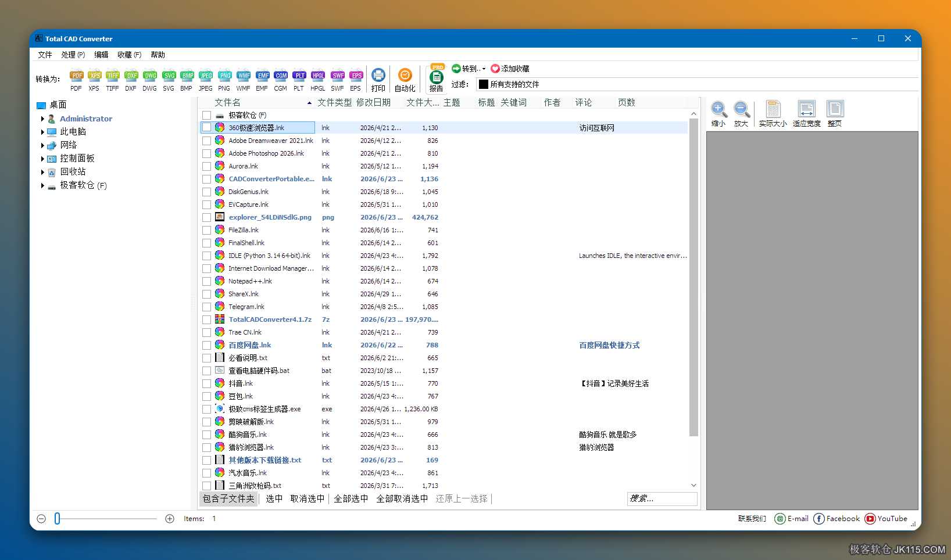
Task: Convert to SVG icon
Action: pos(169,80)
